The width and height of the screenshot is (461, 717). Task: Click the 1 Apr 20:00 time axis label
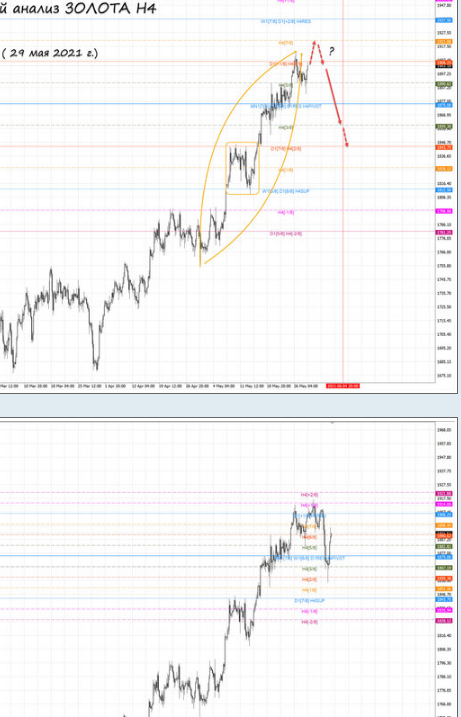(115, 386)
